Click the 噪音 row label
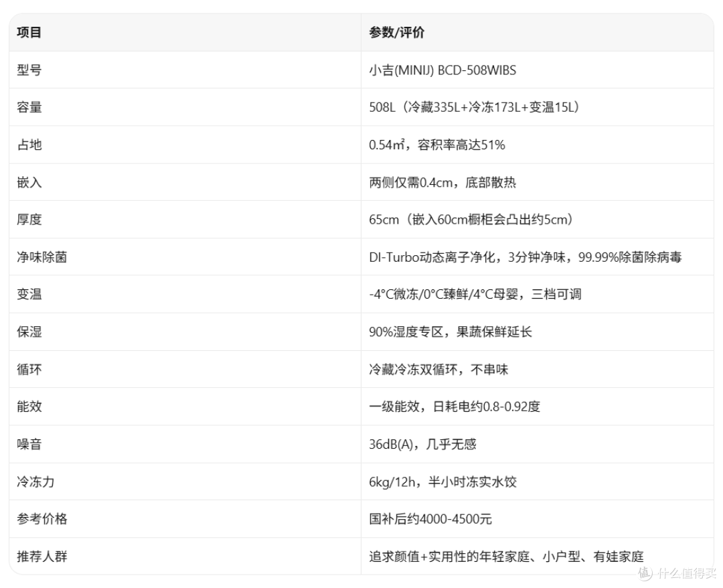The image size is (723, 588). [29, 444]
